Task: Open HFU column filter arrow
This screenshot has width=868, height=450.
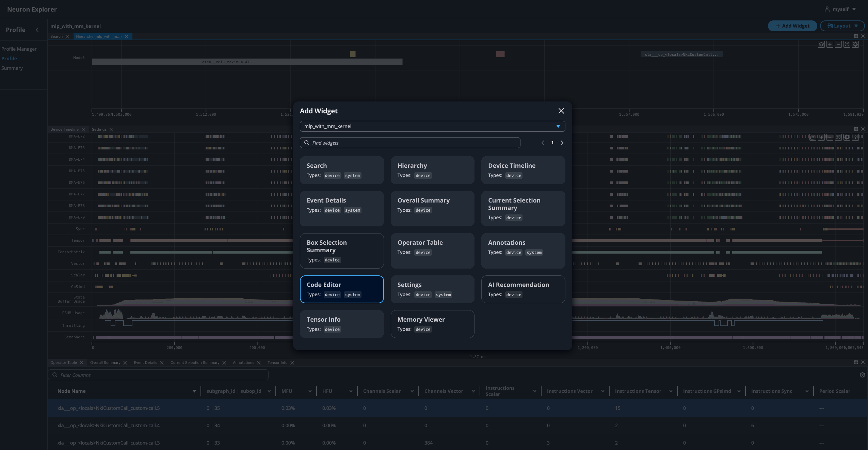Action: (x=351, y=391)
